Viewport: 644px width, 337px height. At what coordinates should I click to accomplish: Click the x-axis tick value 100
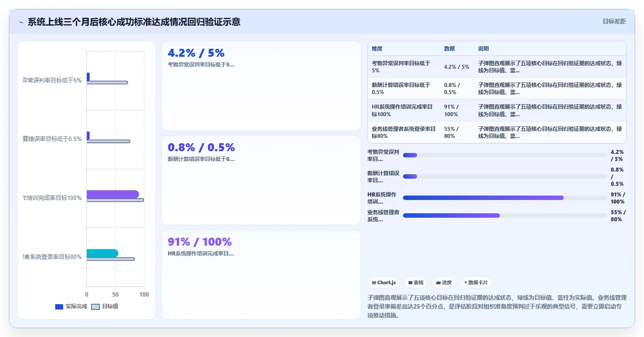144,294
